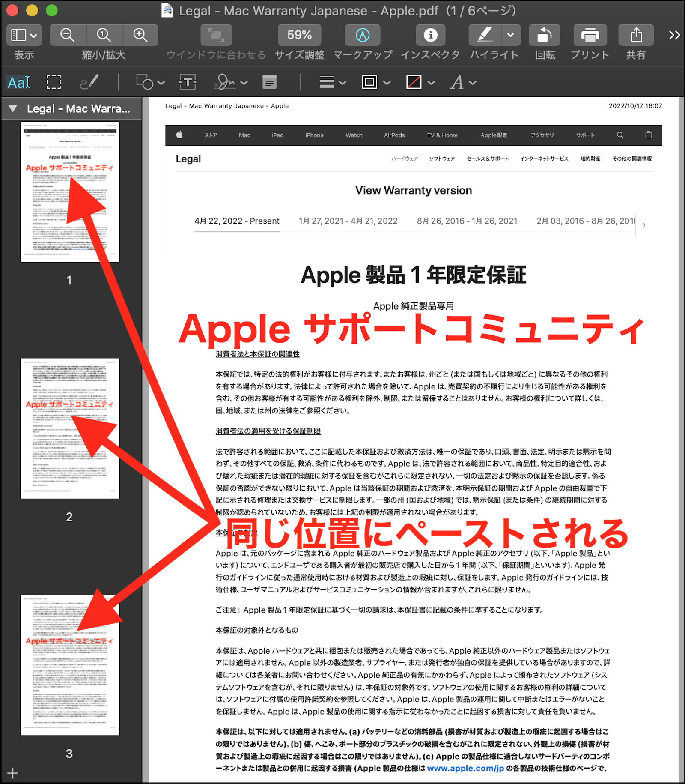Select the text selection tool
The width and height of the screenshot is (685, 784).
point(19,82)
